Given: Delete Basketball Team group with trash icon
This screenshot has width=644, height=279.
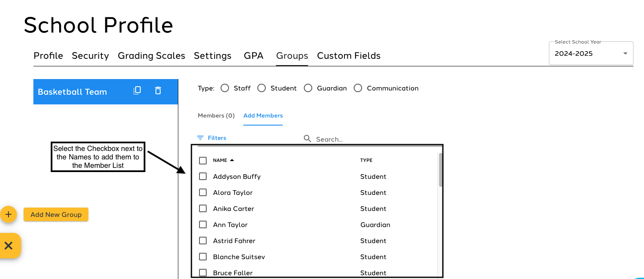Looking at the screenshot, I should click(158, 90).
